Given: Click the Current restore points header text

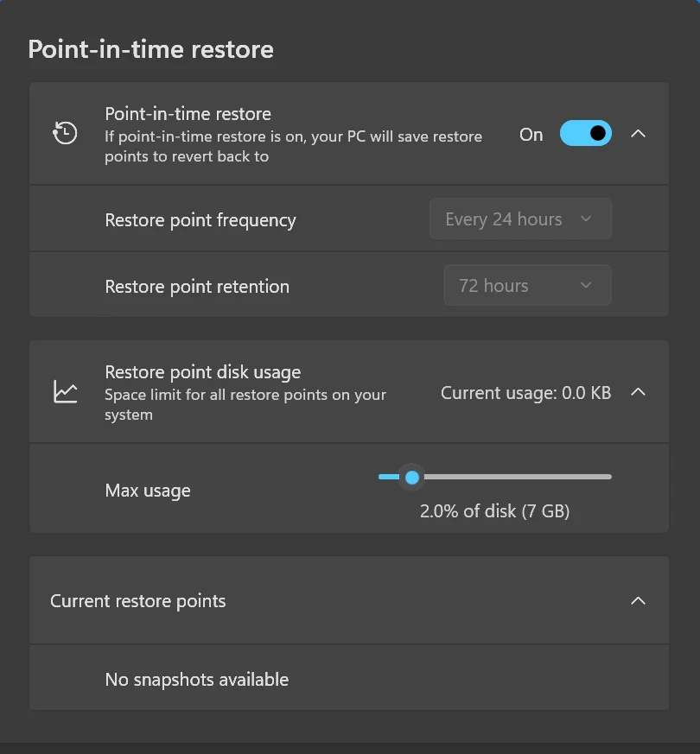Looking at the screenshot, I should tap(137, 601).
